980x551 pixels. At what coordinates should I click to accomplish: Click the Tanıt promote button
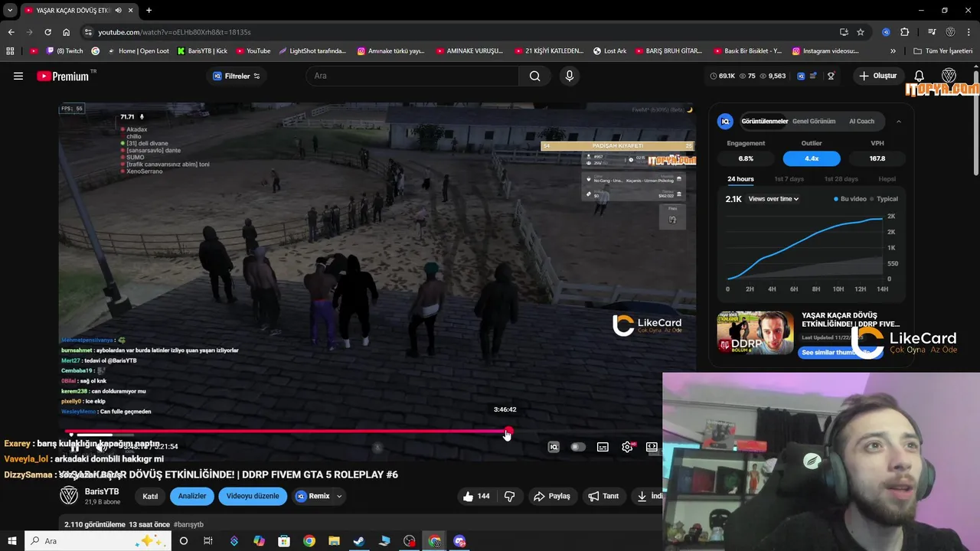[603, 496]
